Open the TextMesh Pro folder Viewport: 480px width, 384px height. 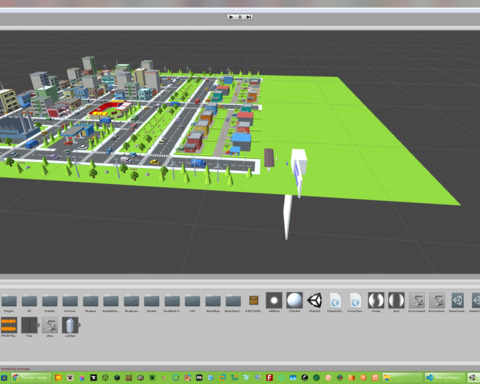172,303
